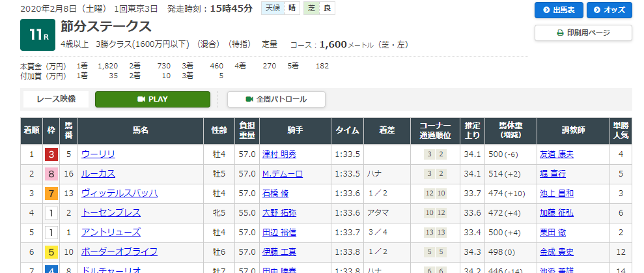Open horse ルーカス details
This screenshot has height=273, width=644.
tap(98, 174)
